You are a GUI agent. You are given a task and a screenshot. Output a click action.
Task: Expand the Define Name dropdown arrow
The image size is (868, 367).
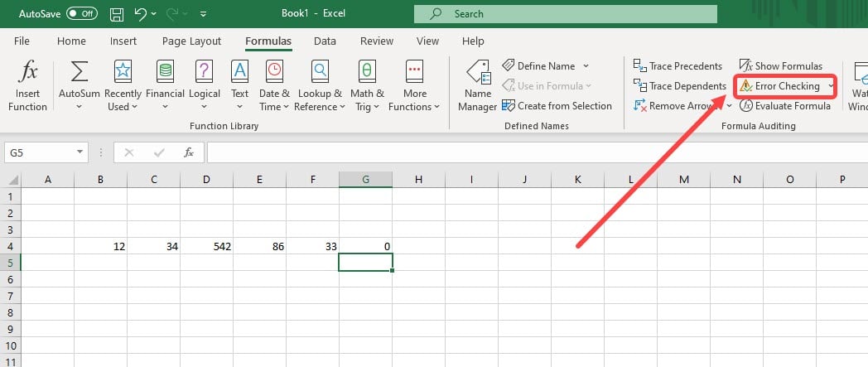tap(586, 66)
